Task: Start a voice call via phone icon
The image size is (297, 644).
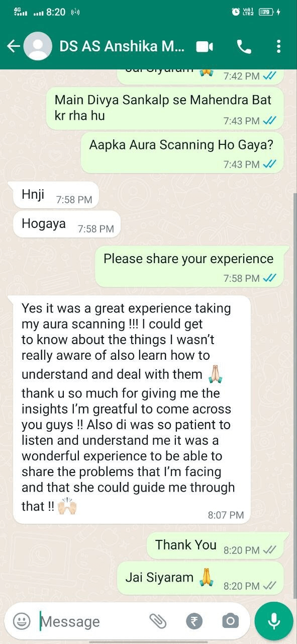Action: coord(244,47)
